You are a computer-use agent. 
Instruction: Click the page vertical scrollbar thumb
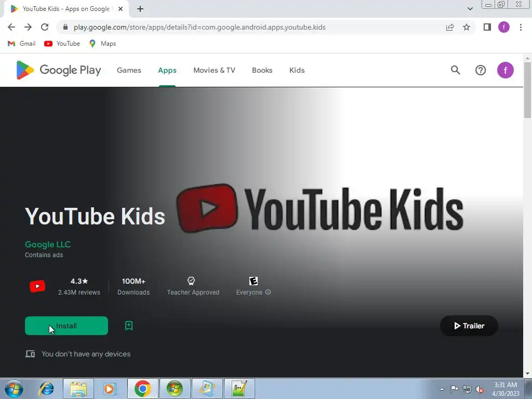coord(528,90)
